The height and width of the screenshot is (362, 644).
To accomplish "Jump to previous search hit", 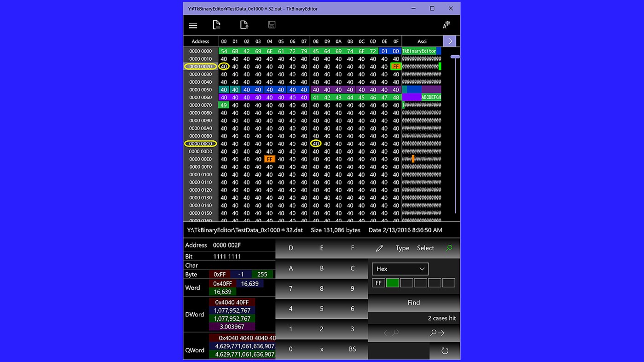I will 390,333.
